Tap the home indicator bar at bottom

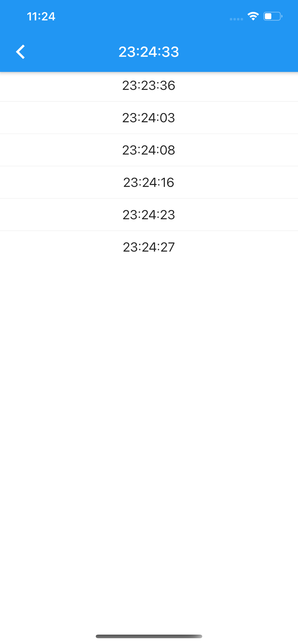(x=149, y=636)
